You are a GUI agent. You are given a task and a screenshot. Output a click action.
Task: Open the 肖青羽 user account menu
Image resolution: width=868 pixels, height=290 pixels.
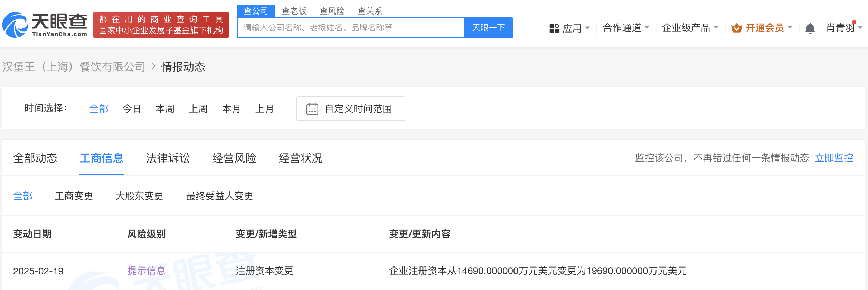pos(844,28)
